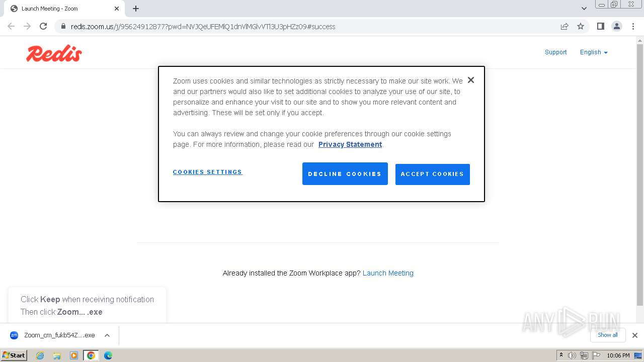Image resolution: width=644 pixels, height=362 pixels.
Task: Click the Accept Cookies button
Action: [433, 174]
